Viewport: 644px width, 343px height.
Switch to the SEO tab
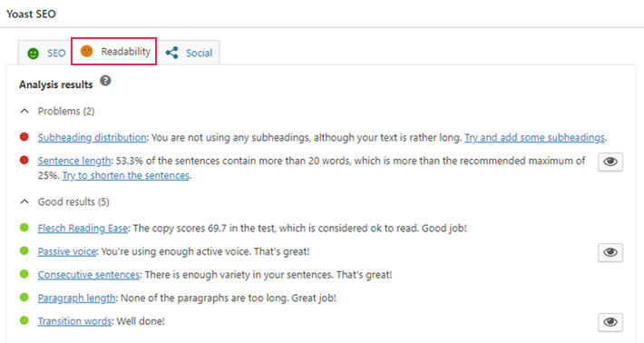coord(45,53)
